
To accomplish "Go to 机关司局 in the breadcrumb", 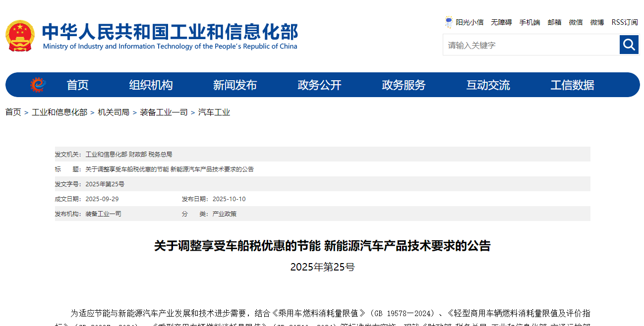I will pyautogui.click(x=114, y=112).
